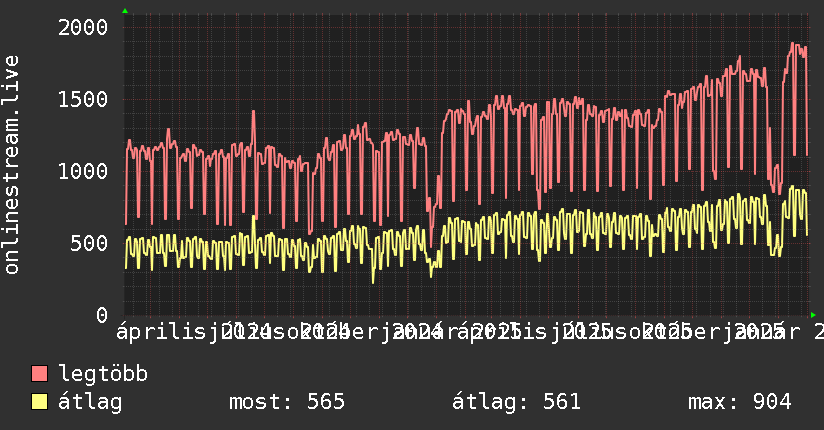The image size is (824, 430).
Task: Click the green arrow at x-axis end
Action: [813, 315]
